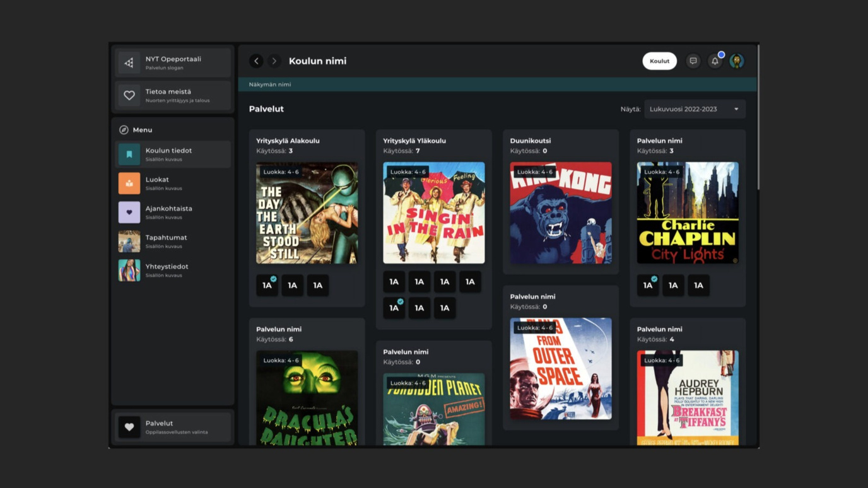Screen dimensions: 868x488
Task: Click the Tietoa meistä link
Action: [173, 96]
